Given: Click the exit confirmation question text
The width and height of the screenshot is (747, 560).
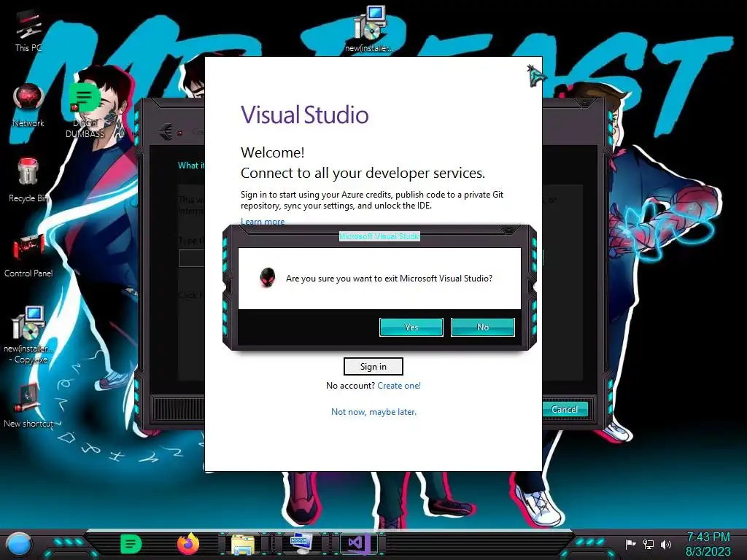Looking at the screenshot, I should click(389, 278).
